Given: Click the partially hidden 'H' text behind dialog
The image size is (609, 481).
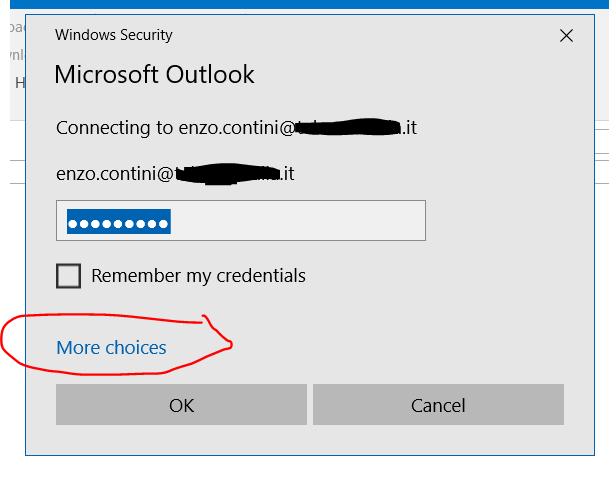Looking at the screenshot, I should tap(19, 83).
